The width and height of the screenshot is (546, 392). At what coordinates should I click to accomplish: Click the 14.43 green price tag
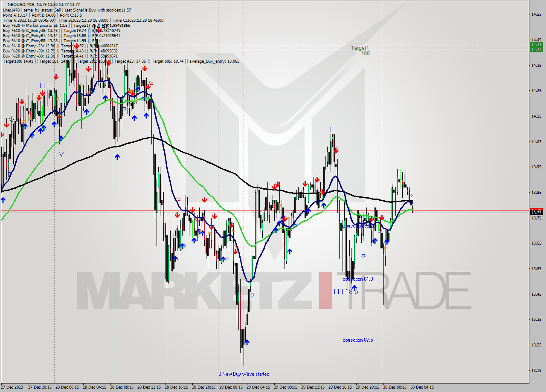(x=536, y=44)
